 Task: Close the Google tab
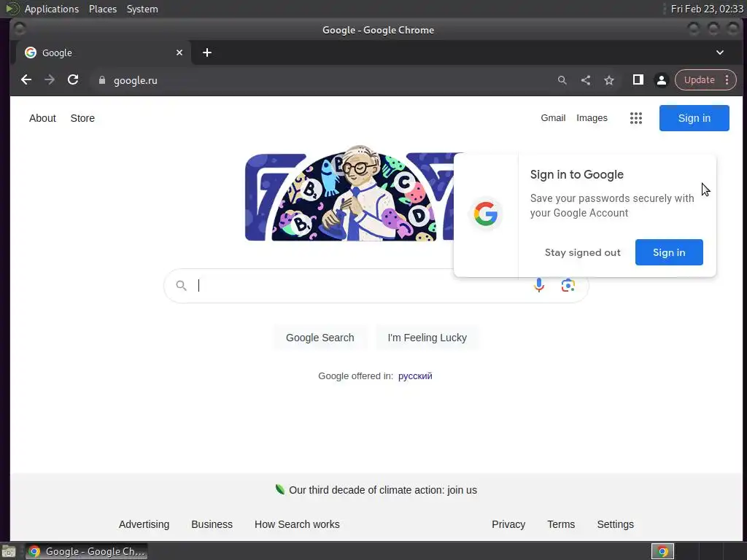coord(179,52)
